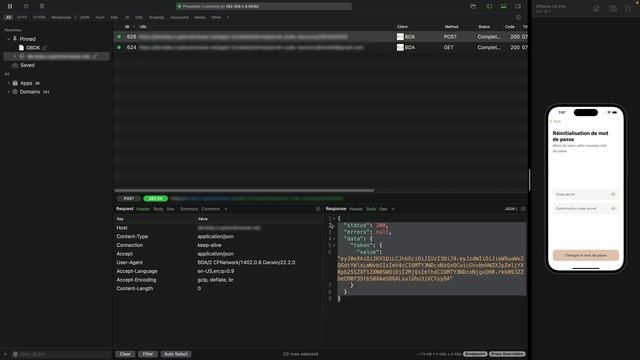
Task: Open the Request Raw tab
Action: 171,209
